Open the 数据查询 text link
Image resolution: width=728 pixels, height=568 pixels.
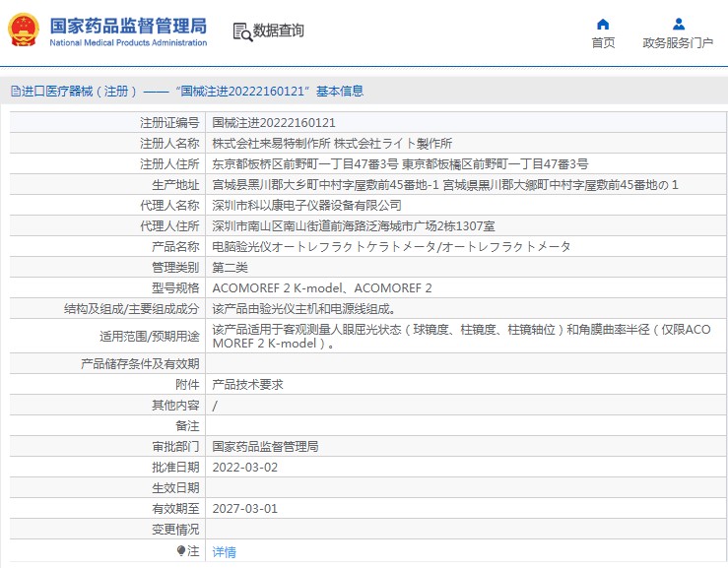point(279,32)
